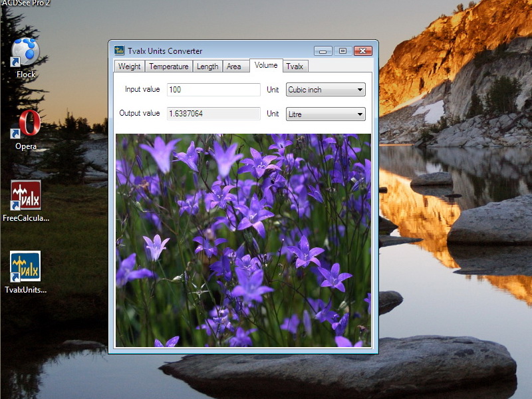Image resolution: width=532 pixels, height=399 pixels.
Task: Open the Temperature tab
Action: pyautogui.click(x=169, y=66)
